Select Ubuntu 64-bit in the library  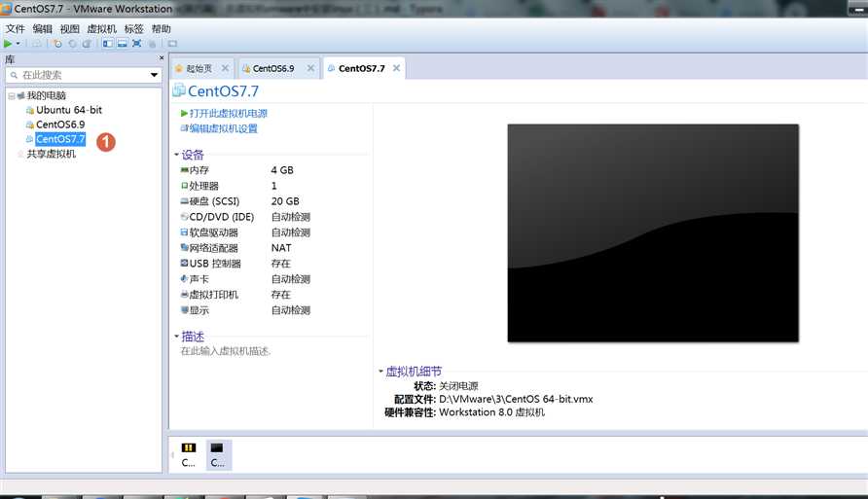(69, 110)
